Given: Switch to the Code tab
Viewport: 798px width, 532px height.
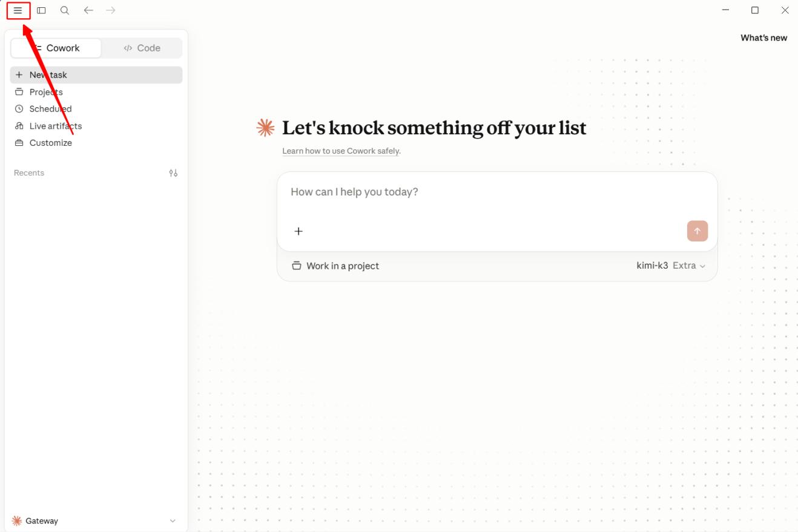Looking at the screenshot, I should point(142,48).
